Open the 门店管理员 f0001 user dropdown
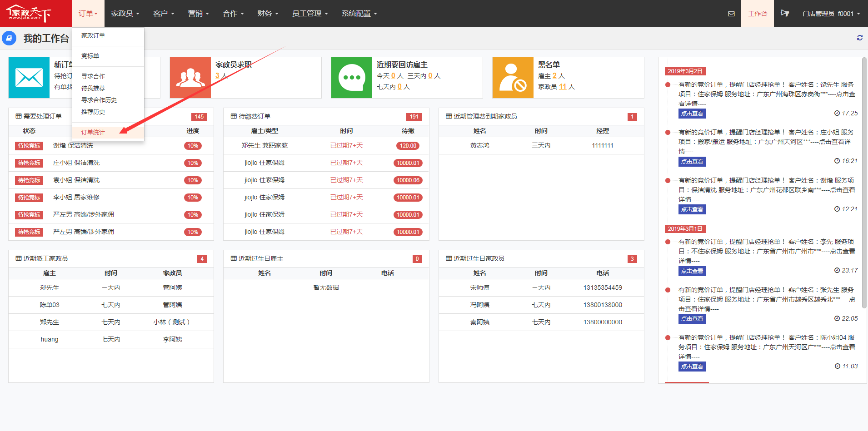868x431 pixels. pos(831,14)
